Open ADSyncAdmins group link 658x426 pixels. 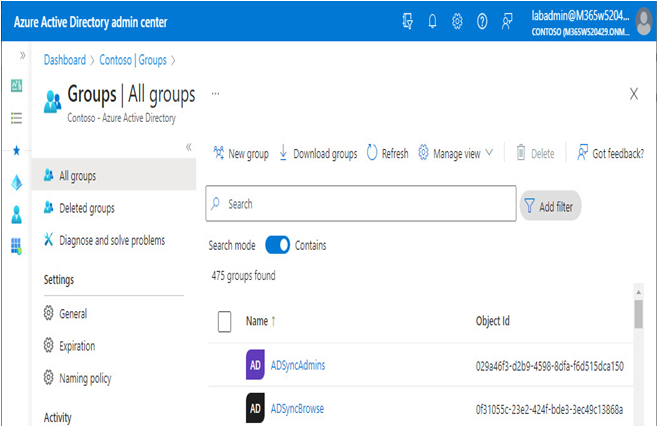click(x=298, y=365)
